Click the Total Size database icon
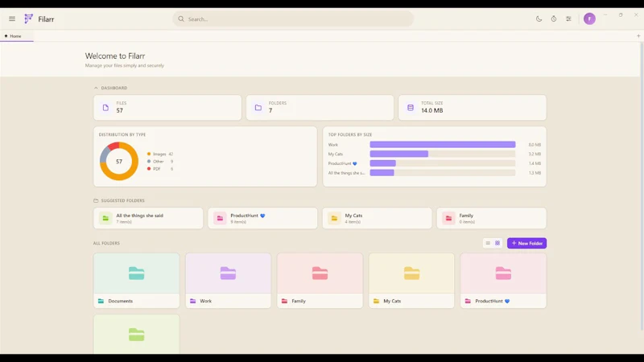 [x=411, y=108]
